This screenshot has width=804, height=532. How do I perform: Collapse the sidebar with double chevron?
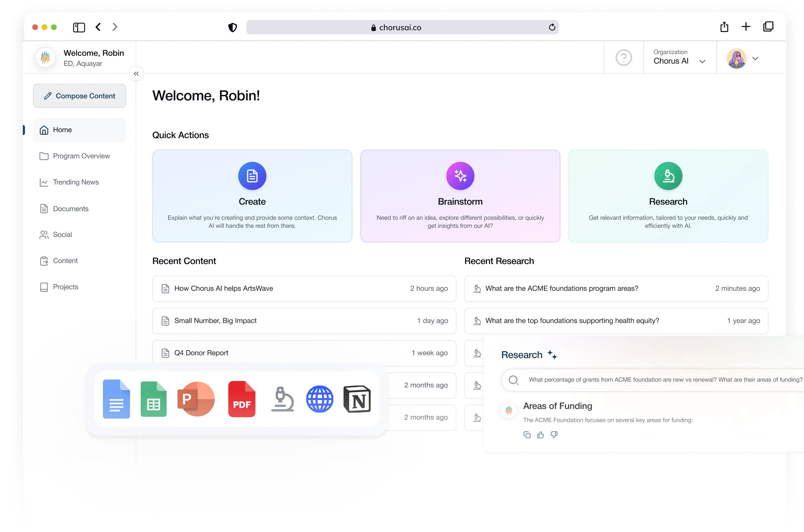pyautogui.click(x=136, y=74)
